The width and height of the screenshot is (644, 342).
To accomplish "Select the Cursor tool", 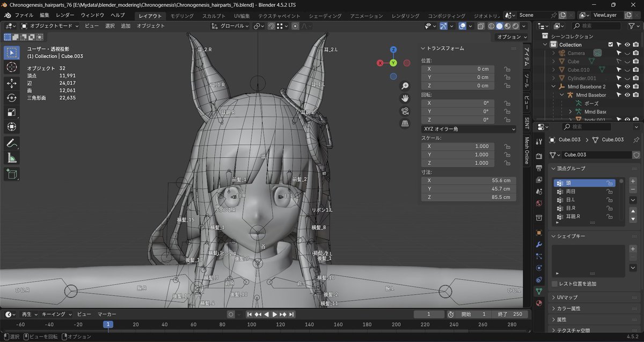I will coord(12,67).
